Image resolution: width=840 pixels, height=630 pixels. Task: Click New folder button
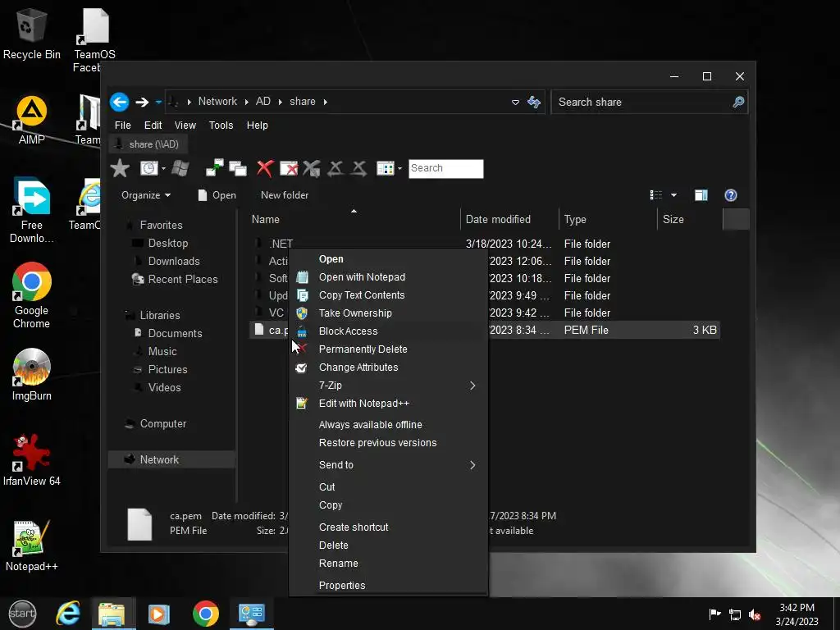[x=285, y=195]
